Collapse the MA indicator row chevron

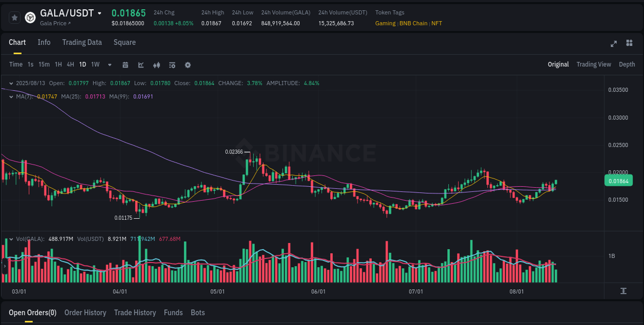pyautogui.click(x=11, y=96)
